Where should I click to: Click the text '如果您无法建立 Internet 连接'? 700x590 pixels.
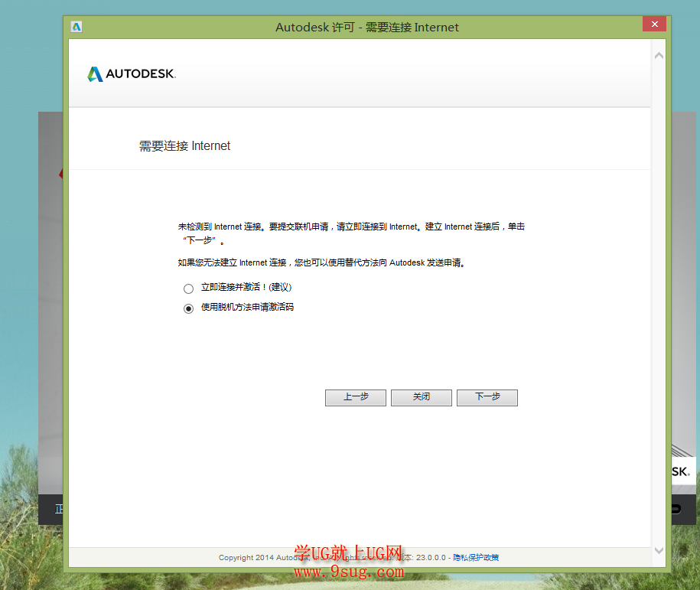click(232, 262)
